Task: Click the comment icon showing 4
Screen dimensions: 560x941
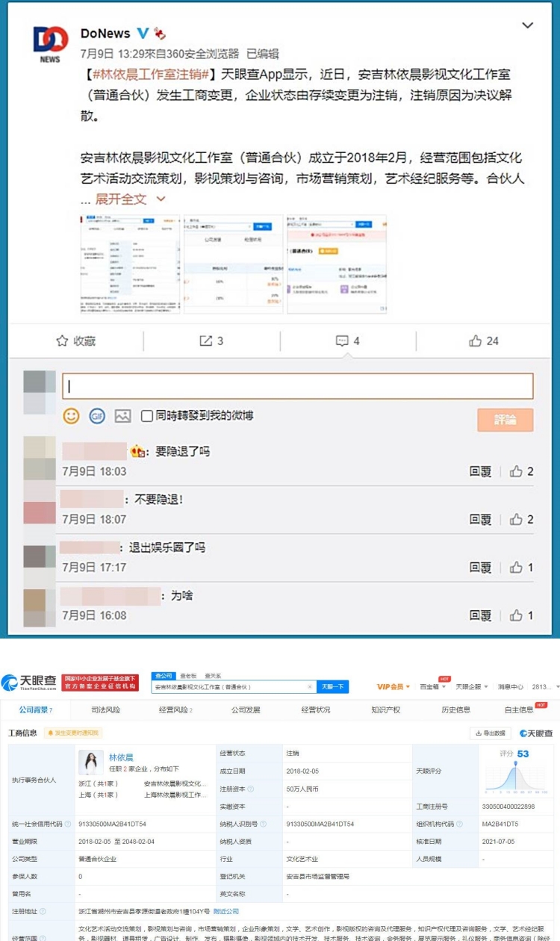Action: pyautogui.click(x=342, y=341)
